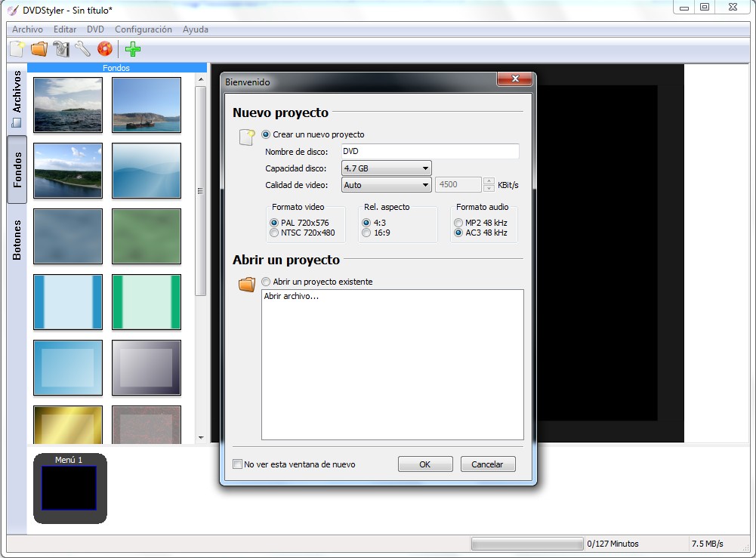
Task: Click the 4500 bitrate input field
Action: [458, 184]
